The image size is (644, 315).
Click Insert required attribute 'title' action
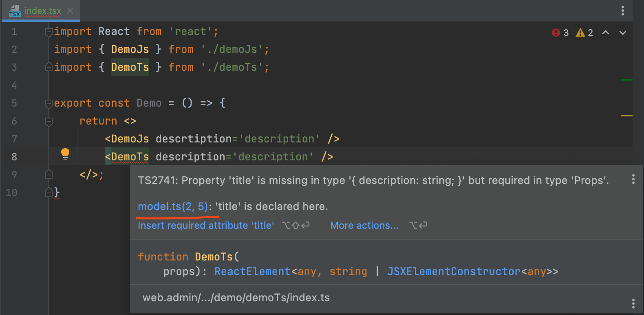point(206,225)
